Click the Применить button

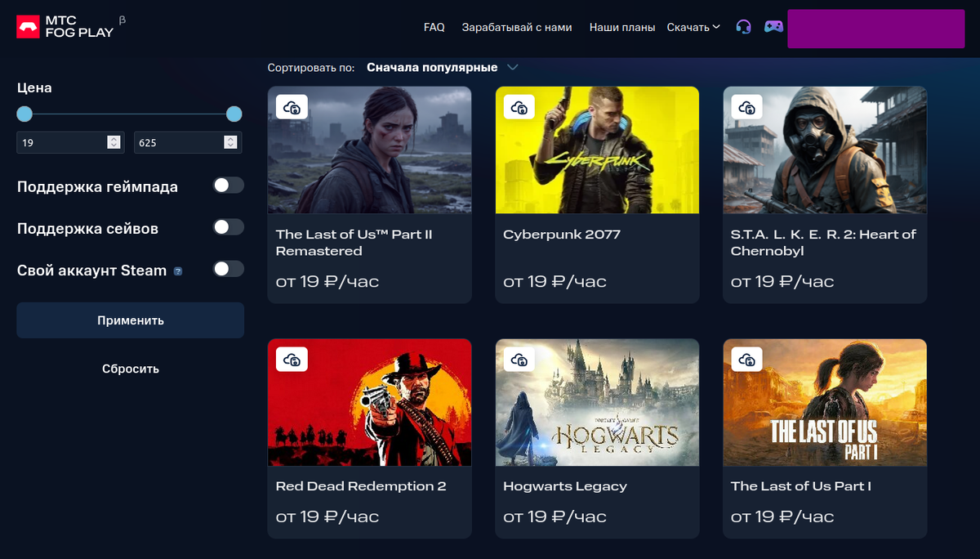131,320
